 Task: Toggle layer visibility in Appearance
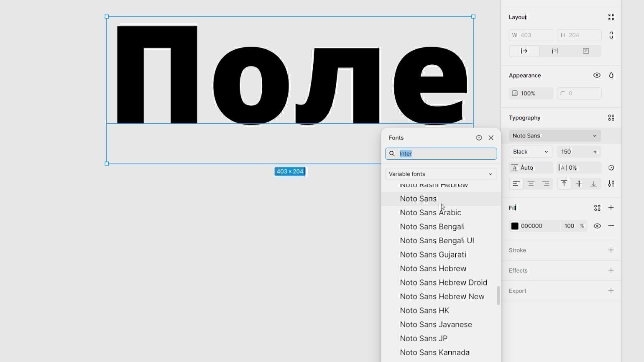597,75
